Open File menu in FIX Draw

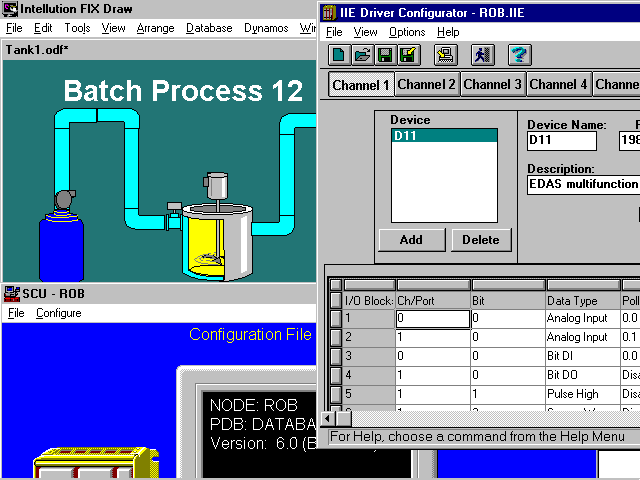[14, 28]
